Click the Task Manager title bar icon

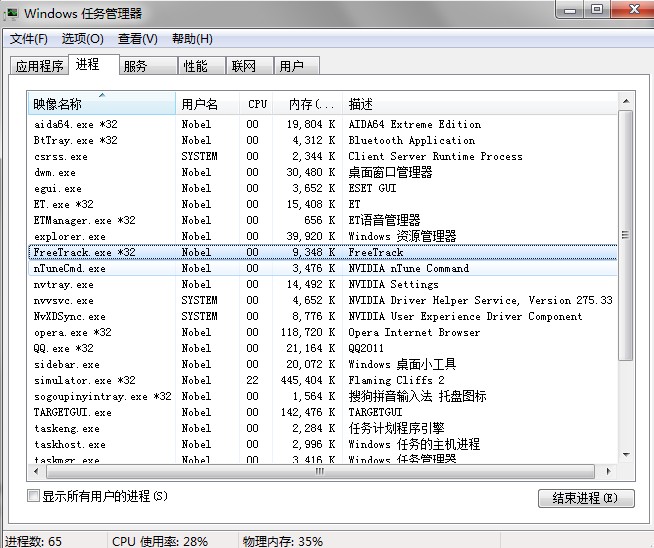(x=11, y=13)
